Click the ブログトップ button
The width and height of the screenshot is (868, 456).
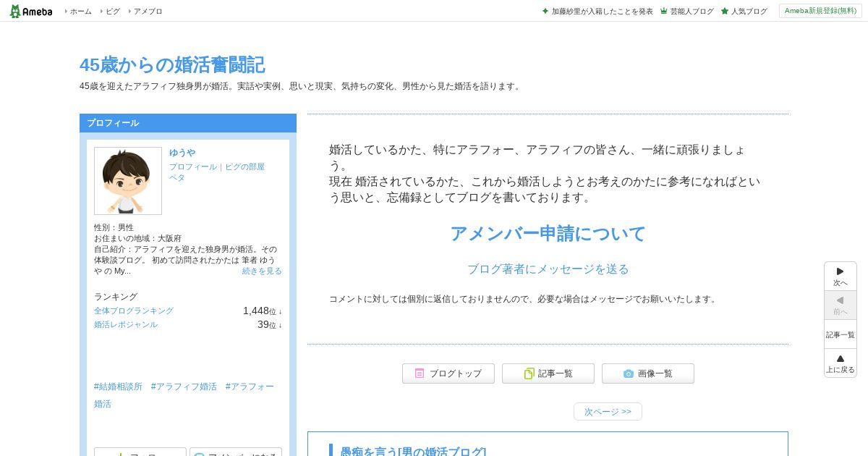tap(448, 373)
